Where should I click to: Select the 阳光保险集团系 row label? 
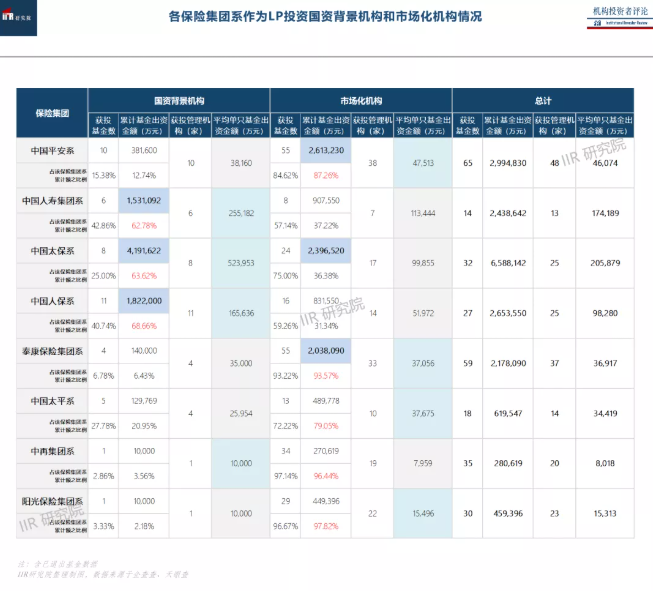click(52, 501)
